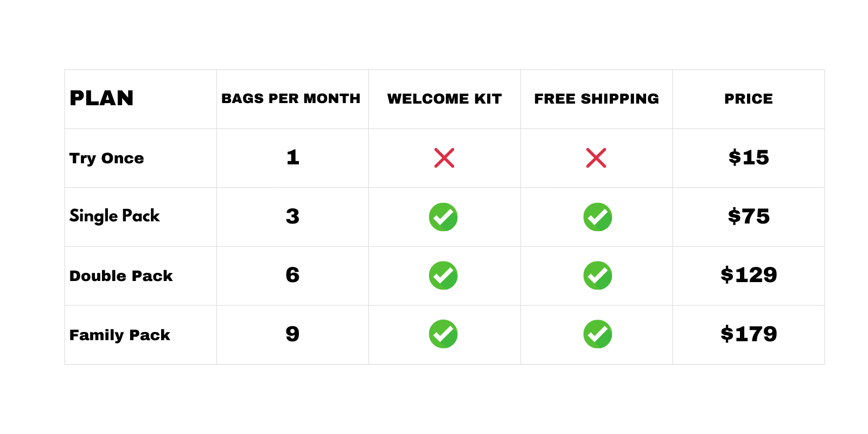Click the Try Once welcome kit red X
The width and height of the screenshot is (868, 434).
point(444,158)
